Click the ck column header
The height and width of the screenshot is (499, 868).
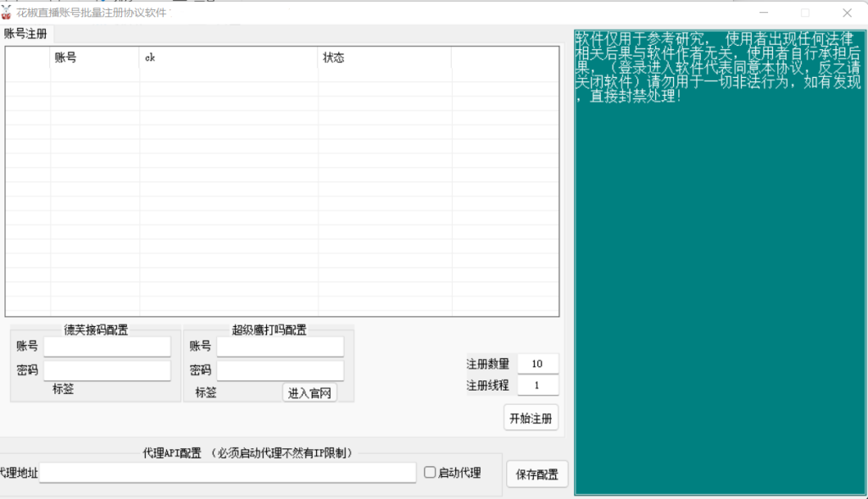pyautogui.click(x=228, y=58)
